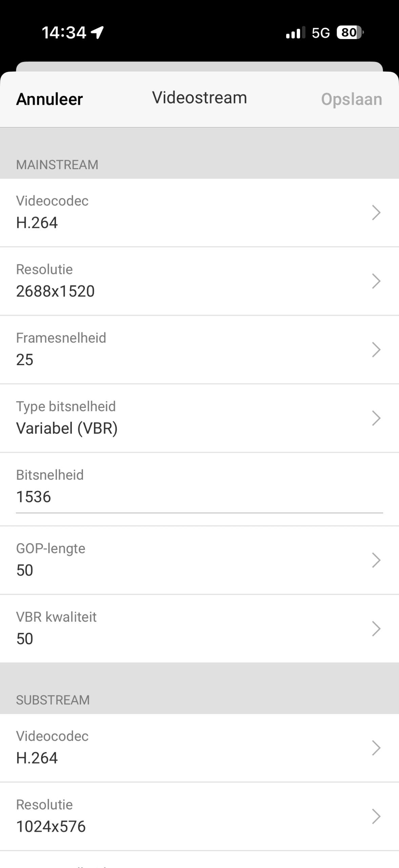The width and height of the screenshot is (399, 868).
Task: Tap Annuleer to cancel changes
Action: [x=49, y=99]
